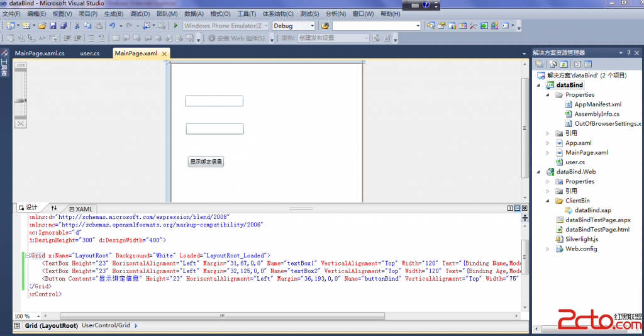Viewport: 644px width, 336px height.
Task: Click the Redo arrow icon
Action: pyautogui.click(x=129, y=26)
